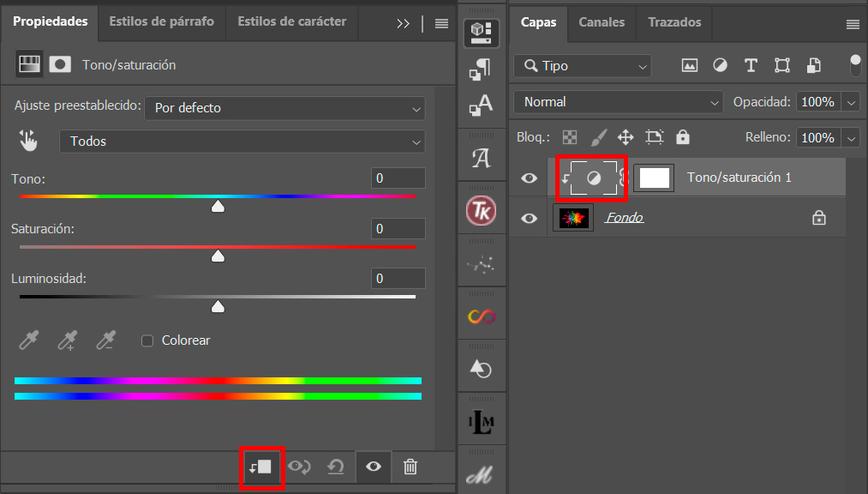Reset adjustment to default values
This screenshot has height=494, width=868.
pos(336,467)
